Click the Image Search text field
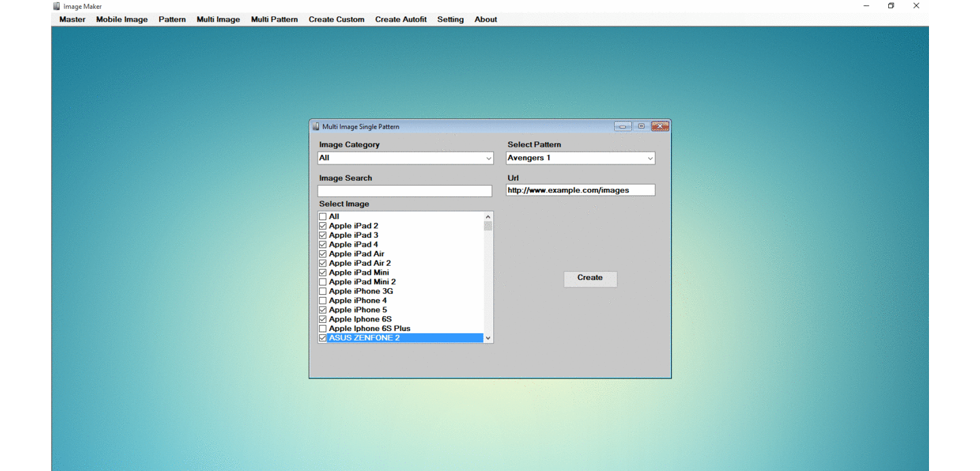 pos(405,192)
